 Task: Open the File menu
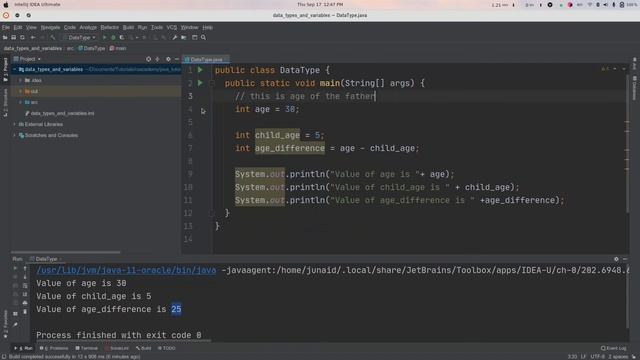6,27
